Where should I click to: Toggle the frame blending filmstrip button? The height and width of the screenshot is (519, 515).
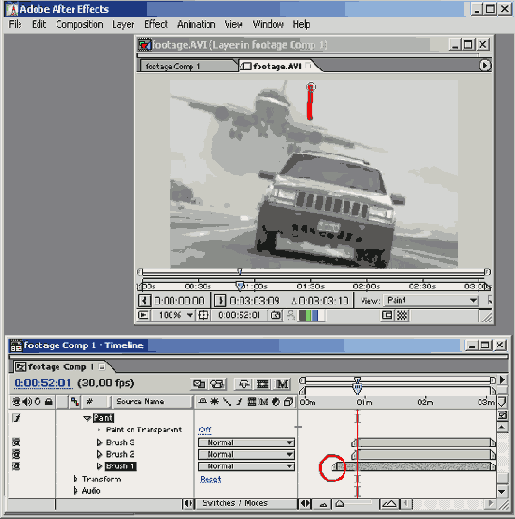pos(263,384)
